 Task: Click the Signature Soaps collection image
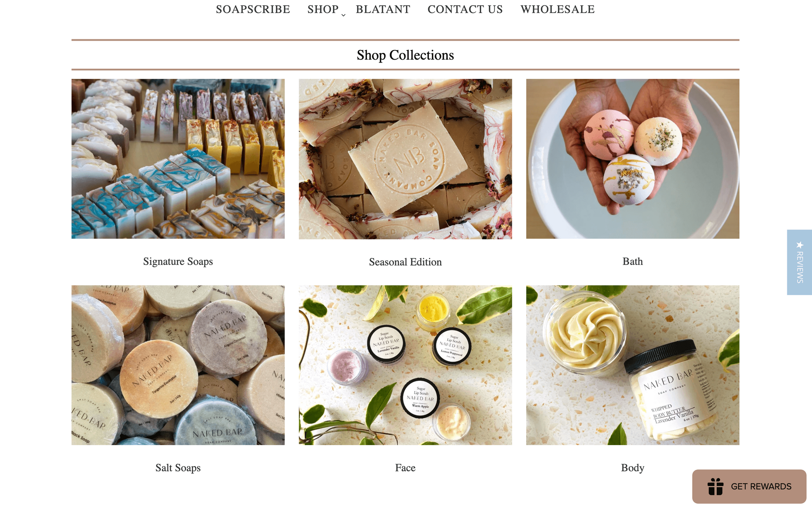point(178,159)
